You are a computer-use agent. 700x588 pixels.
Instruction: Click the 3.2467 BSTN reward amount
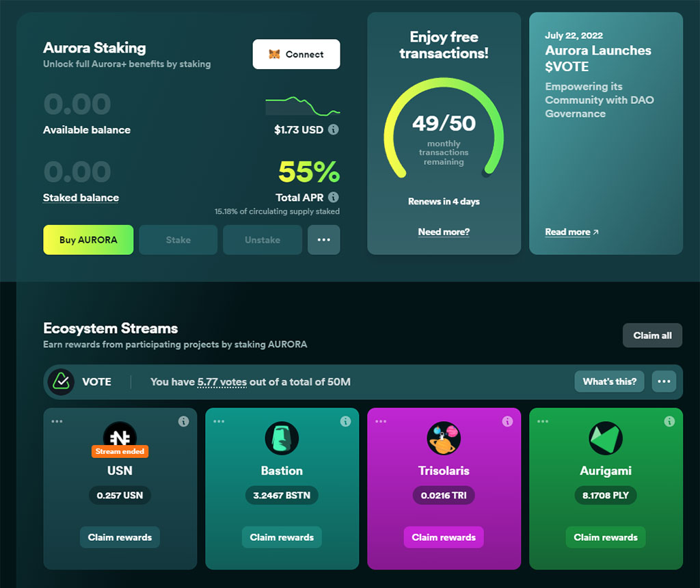coord(282,495)
